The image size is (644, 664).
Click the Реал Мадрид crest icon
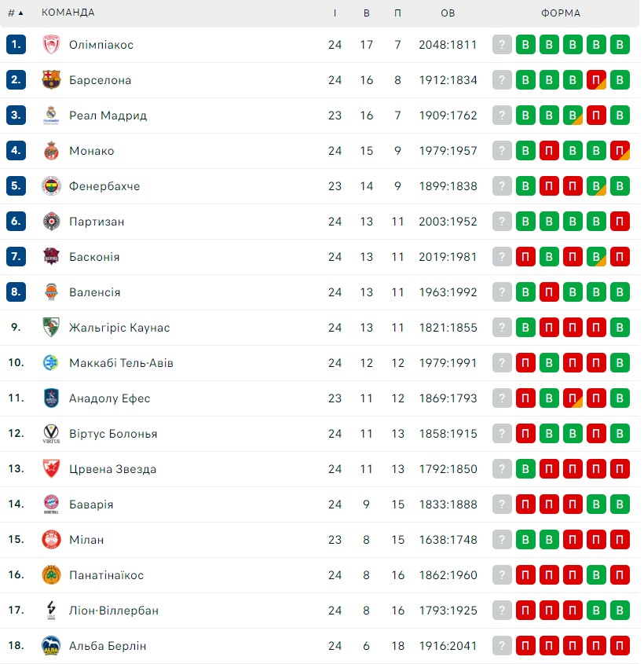(x=51, y=116)
